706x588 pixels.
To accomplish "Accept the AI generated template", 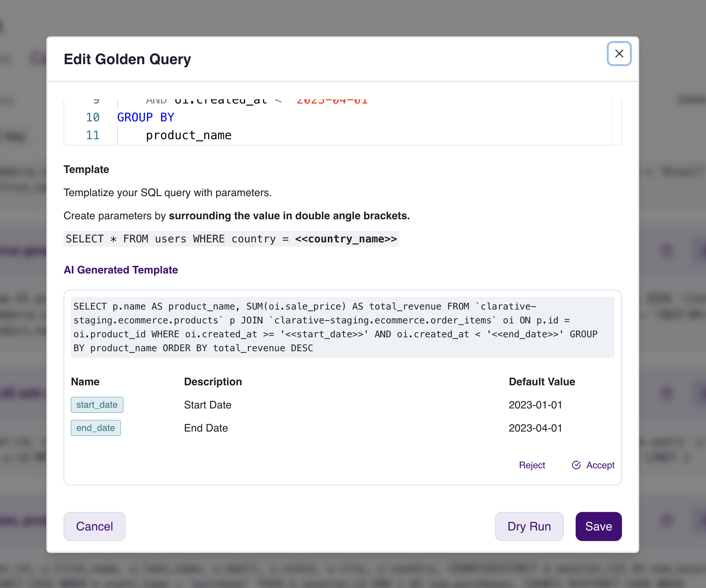I will pyautogui.click(x=593, y=465).
